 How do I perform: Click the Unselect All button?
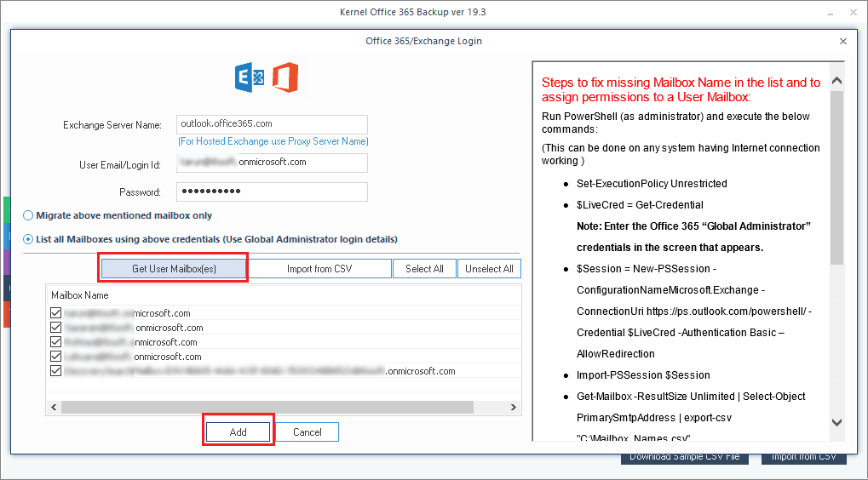tap(489, 269)
